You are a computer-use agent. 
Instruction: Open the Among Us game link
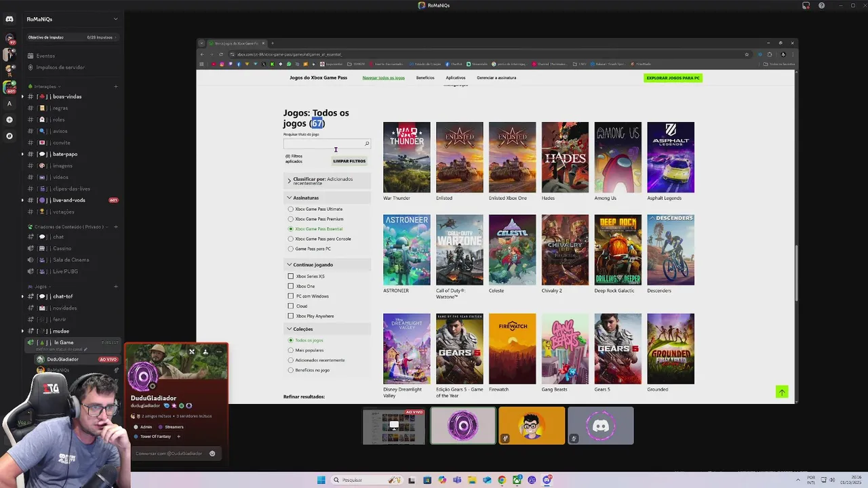tap(618, 157)
